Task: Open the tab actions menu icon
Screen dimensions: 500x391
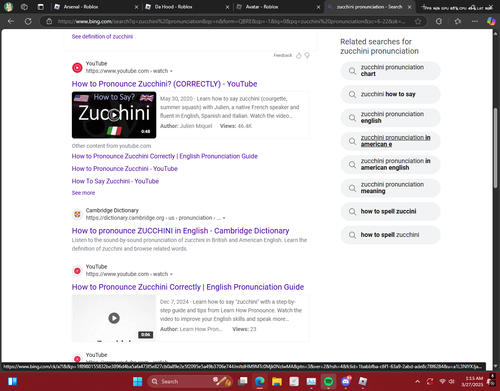Action: (x=41, y=7)
